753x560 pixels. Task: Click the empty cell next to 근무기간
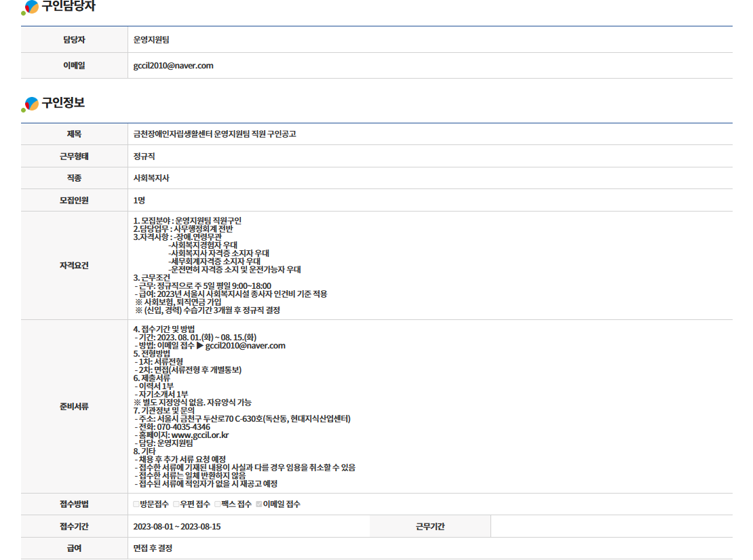pyautogui.click(x=611, y=527)
